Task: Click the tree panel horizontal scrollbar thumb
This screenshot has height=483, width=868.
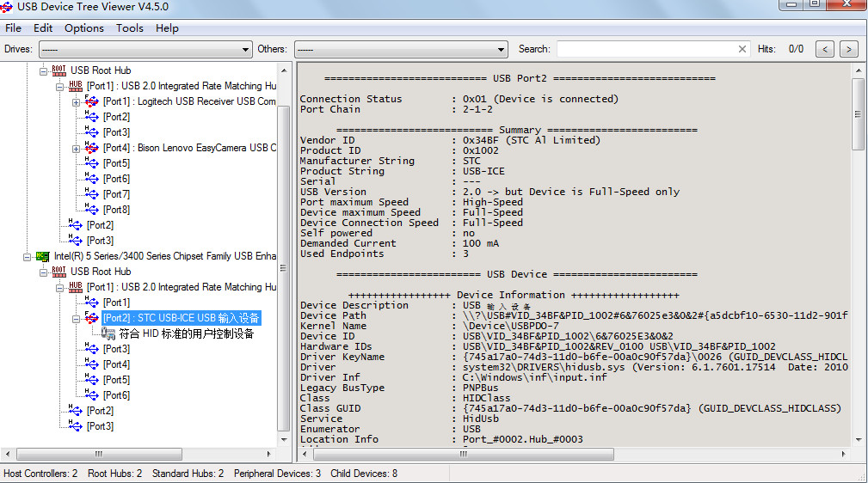Action: (x=99, y=455)
